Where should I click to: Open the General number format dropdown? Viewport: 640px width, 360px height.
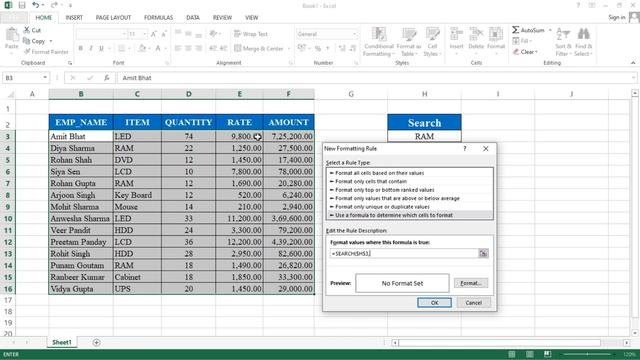click(x=354, y=34)
